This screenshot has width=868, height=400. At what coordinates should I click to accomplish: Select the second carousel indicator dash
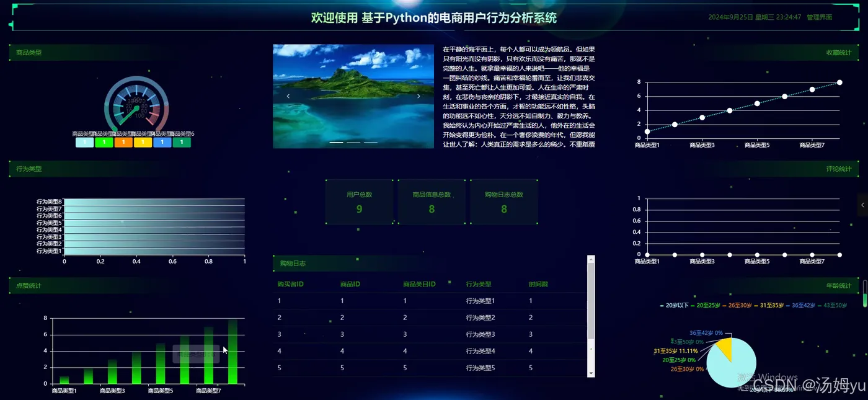(353, 143)
